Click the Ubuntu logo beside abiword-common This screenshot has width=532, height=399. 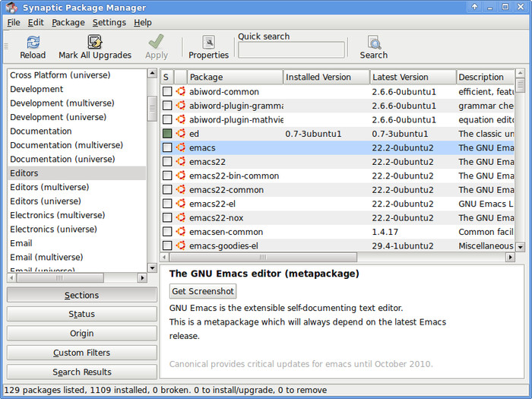click(x=181, y=91)
